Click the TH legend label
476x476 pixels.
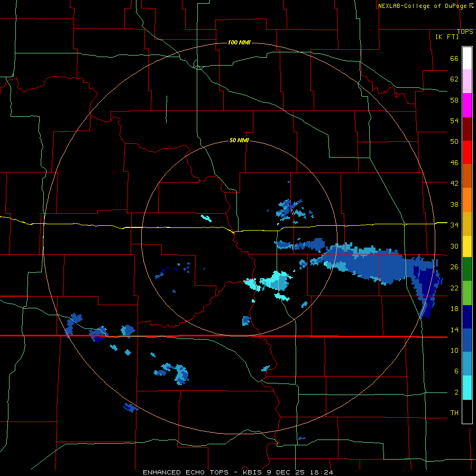tap(454, 413)
